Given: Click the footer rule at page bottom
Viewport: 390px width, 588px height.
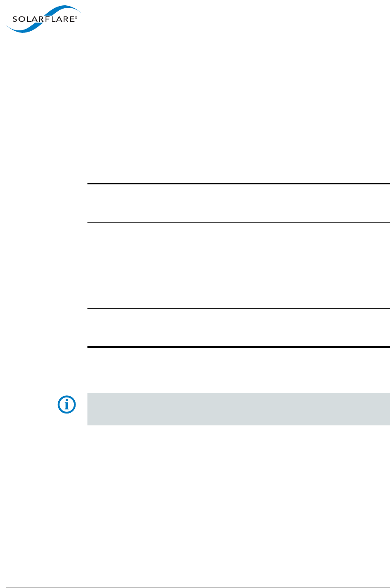Looking at the screenshot, I should click(195, 587).
